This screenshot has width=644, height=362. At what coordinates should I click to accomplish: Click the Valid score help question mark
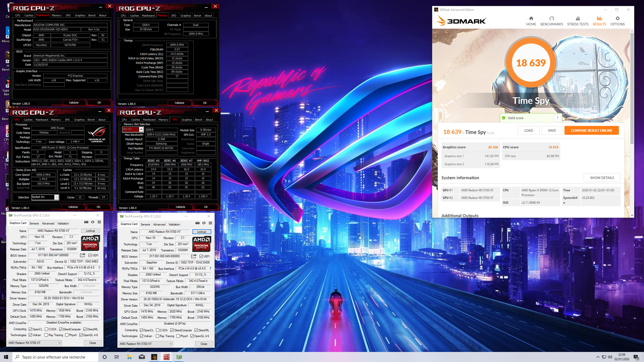coord(557,118)
